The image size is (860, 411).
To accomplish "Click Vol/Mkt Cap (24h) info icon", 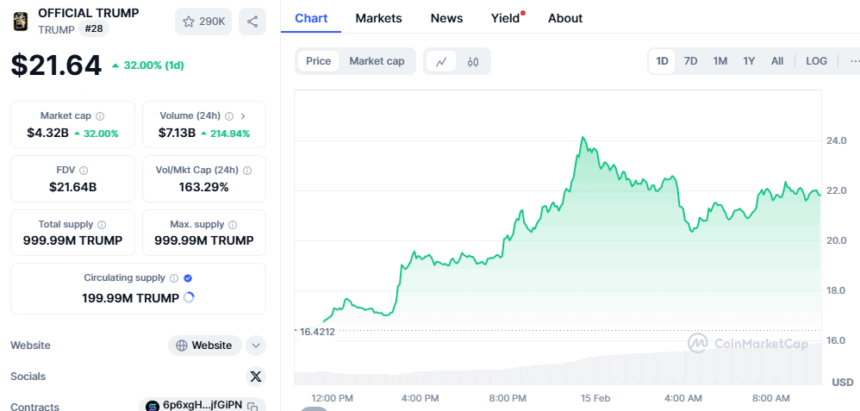I will (247, 170).
